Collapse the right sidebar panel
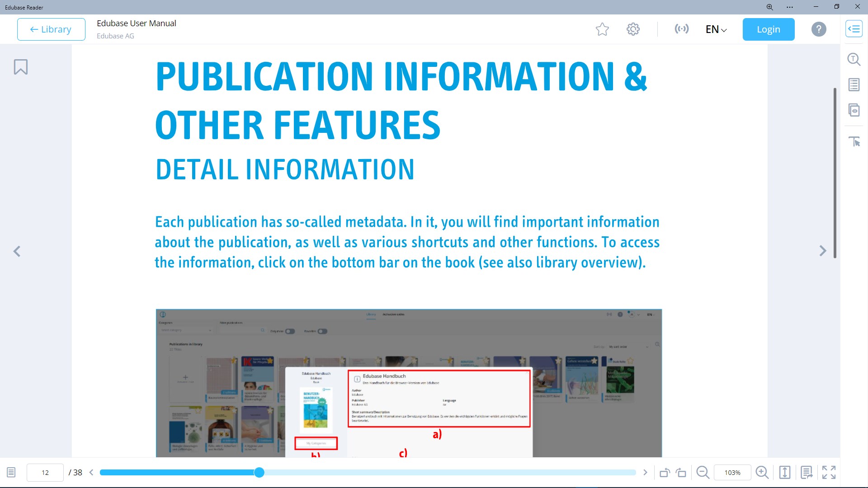Viewport: 868px width, 488px height. click(854, 29)
